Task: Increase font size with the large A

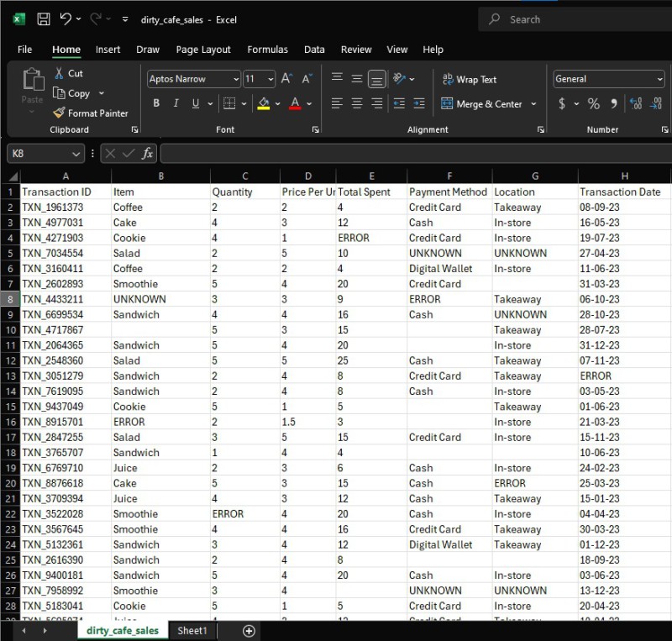Action: [x=286, y=79]
